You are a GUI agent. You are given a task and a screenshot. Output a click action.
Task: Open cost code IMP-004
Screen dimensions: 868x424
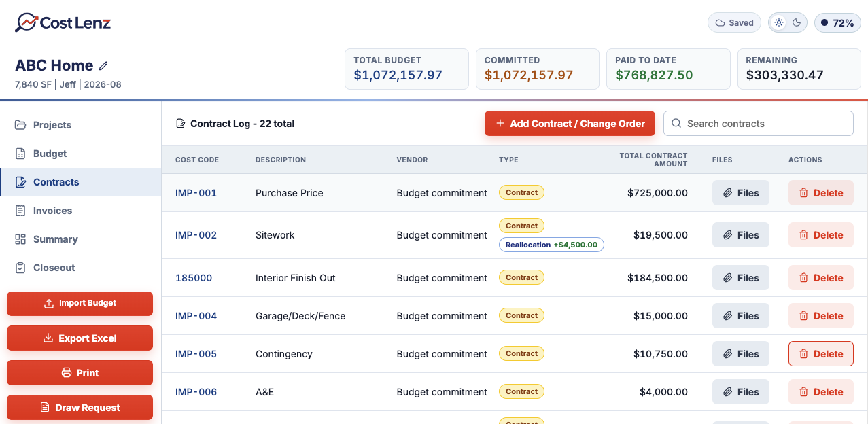pyautogui.click(x=196, y=316)
